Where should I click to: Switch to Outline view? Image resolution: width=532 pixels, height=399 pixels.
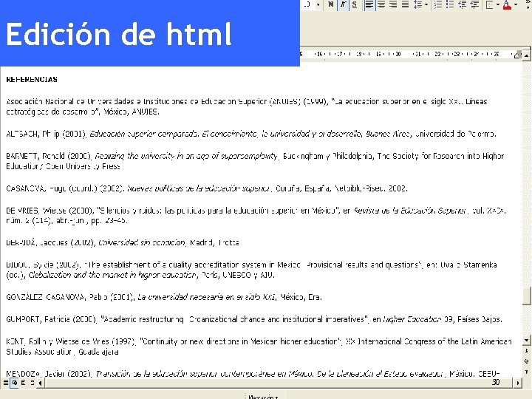click(32, 383)
